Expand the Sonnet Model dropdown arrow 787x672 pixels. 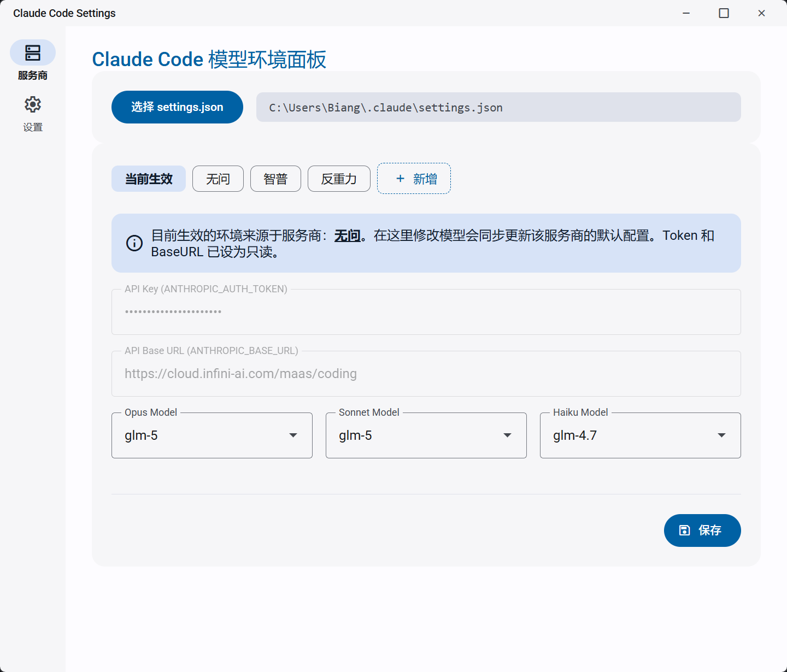pos(508,435)
